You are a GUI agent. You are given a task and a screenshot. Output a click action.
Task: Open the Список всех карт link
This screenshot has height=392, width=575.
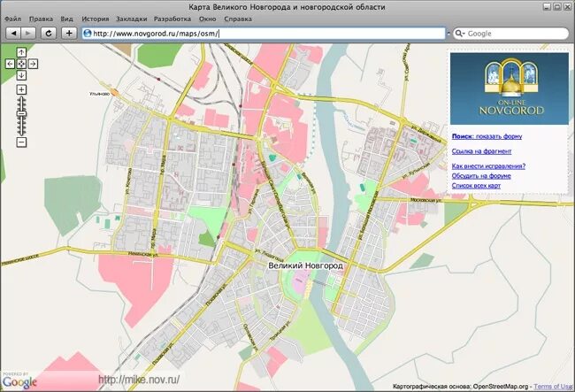476,186
